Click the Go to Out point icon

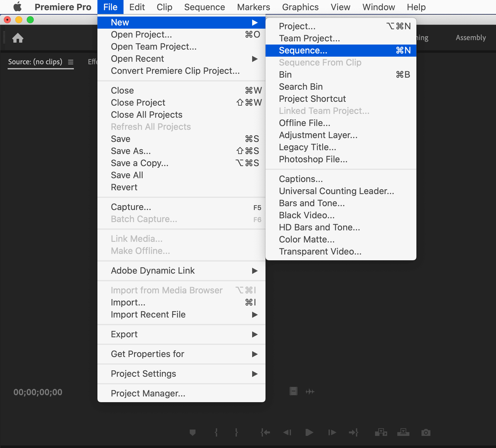(x=353, y=432)
